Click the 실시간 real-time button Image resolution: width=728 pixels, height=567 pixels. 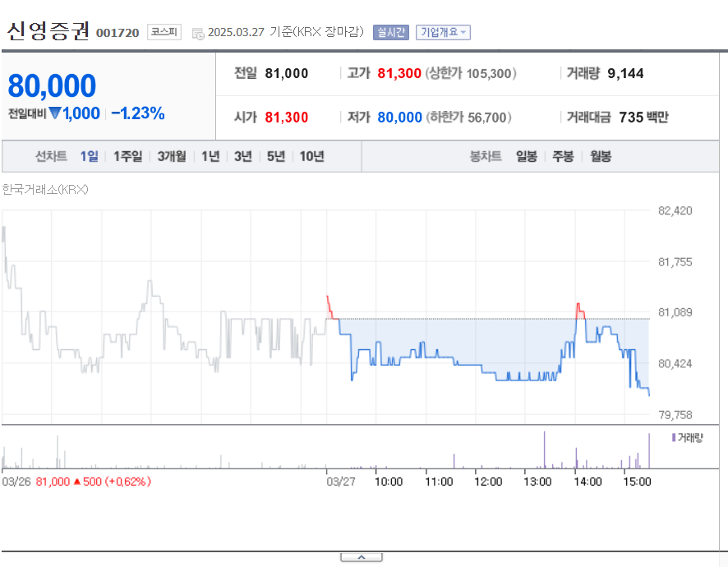[391, 32]
